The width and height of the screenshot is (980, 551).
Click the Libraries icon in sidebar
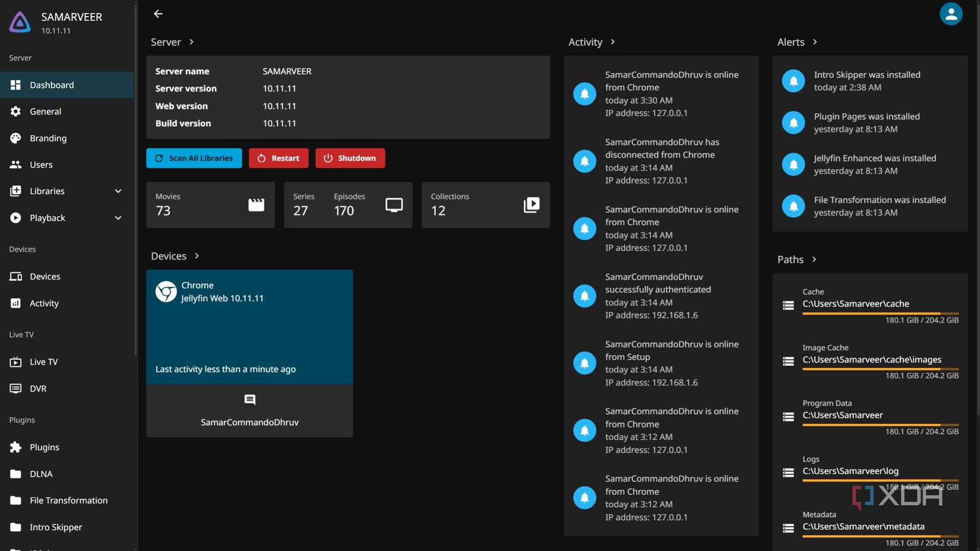tap(15, 191)
